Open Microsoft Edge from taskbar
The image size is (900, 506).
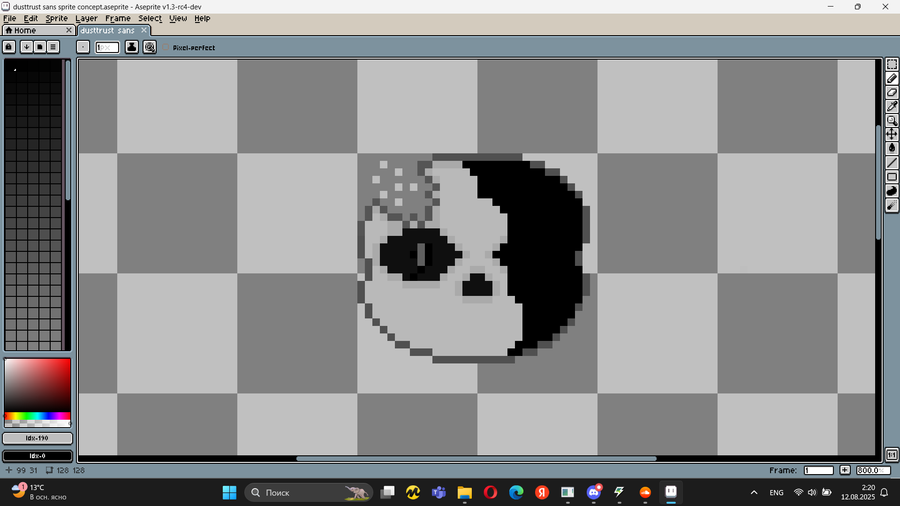coord(516,492)
